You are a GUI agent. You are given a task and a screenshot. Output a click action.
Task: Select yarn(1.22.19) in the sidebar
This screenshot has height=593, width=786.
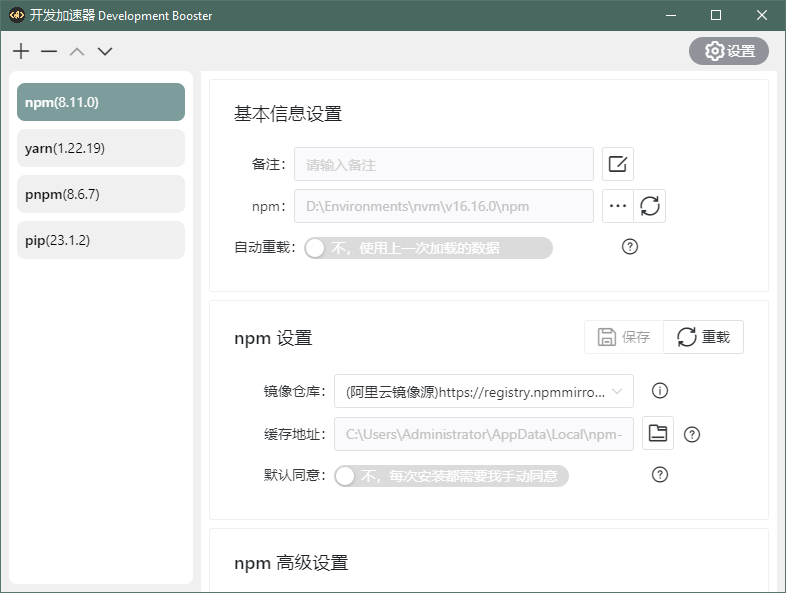[101, 148]
